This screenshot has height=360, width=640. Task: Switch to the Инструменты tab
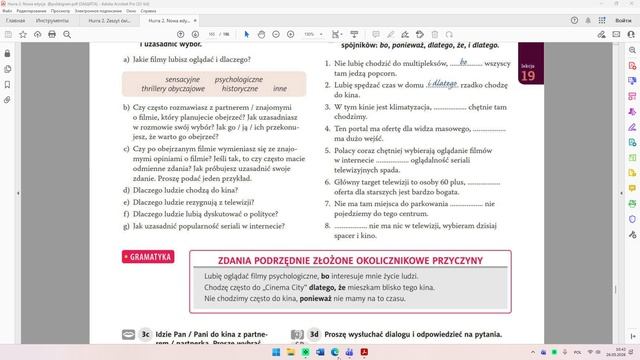(x=52, y=20)
